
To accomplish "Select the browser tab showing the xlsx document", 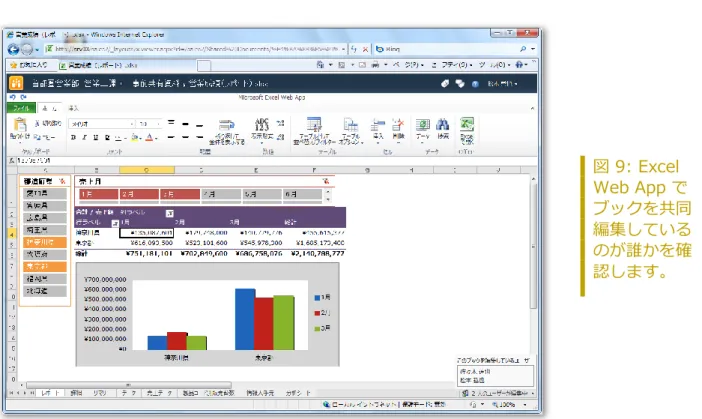I will pos(128,65).
